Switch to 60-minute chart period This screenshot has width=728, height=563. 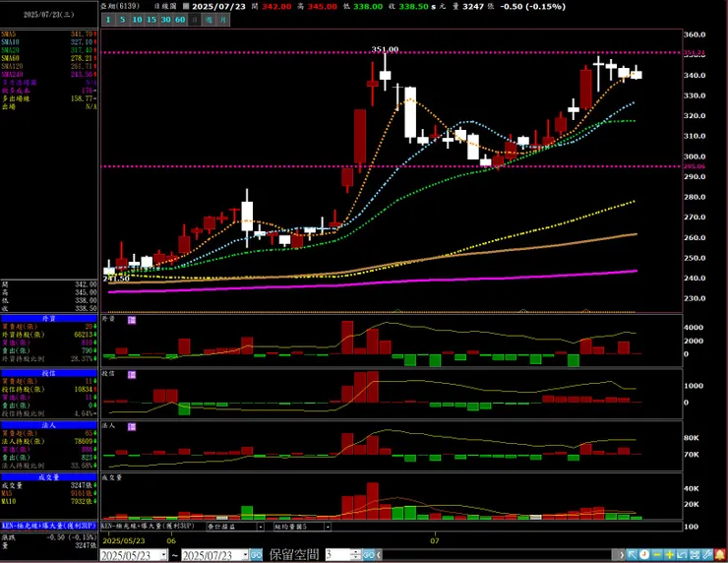point(180,20)
